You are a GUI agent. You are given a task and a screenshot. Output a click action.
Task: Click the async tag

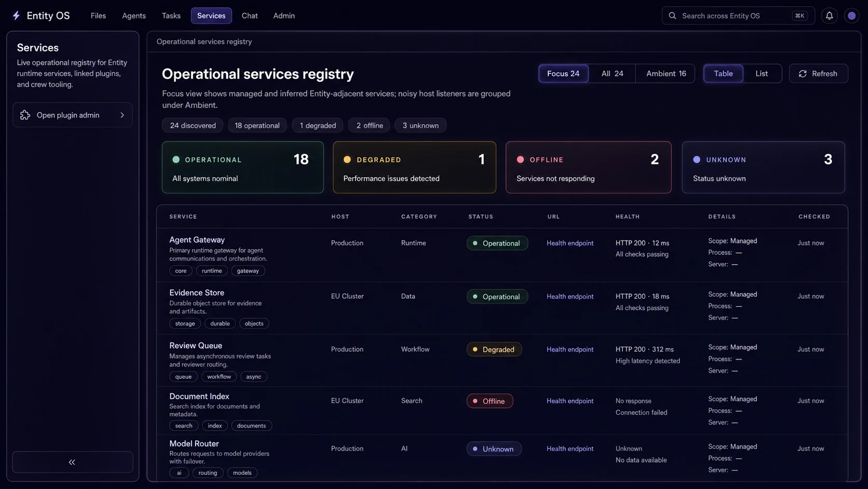[x=254, y=377]
